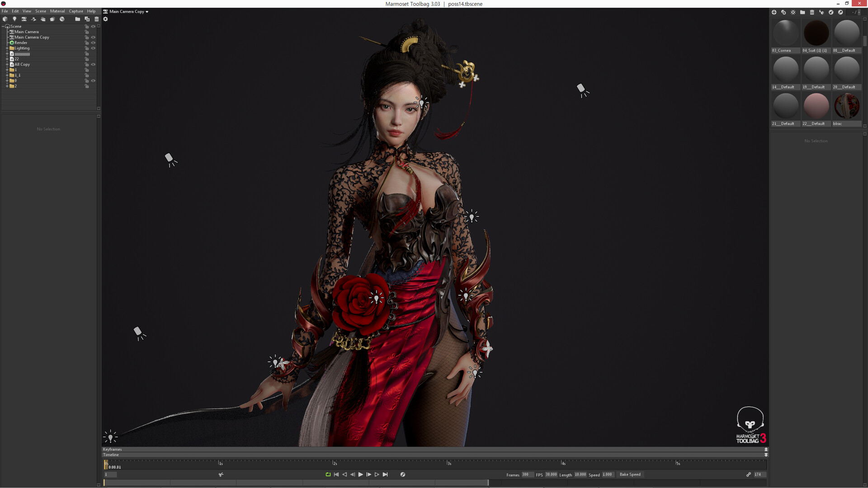Viewport: 868px width, 488px height.
Task: Add a new mesh object from the scene toolbar
Action: 5,19
